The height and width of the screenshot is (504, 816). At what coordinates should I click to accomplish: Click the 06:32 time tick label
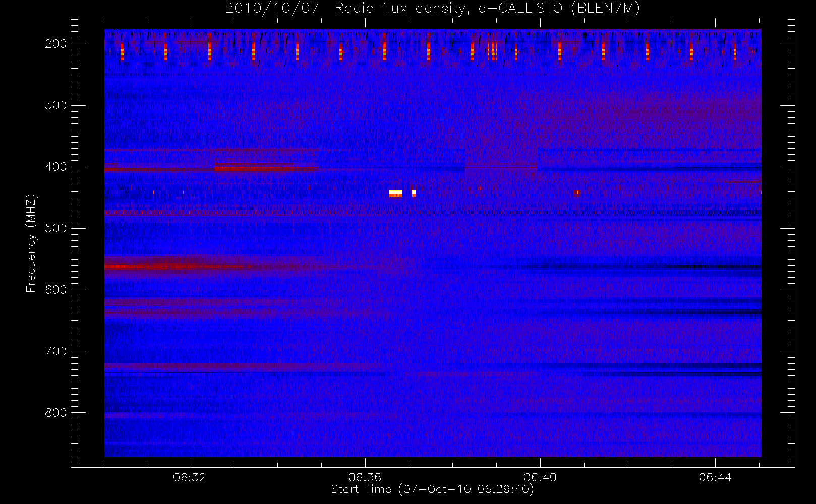point(190,477)
